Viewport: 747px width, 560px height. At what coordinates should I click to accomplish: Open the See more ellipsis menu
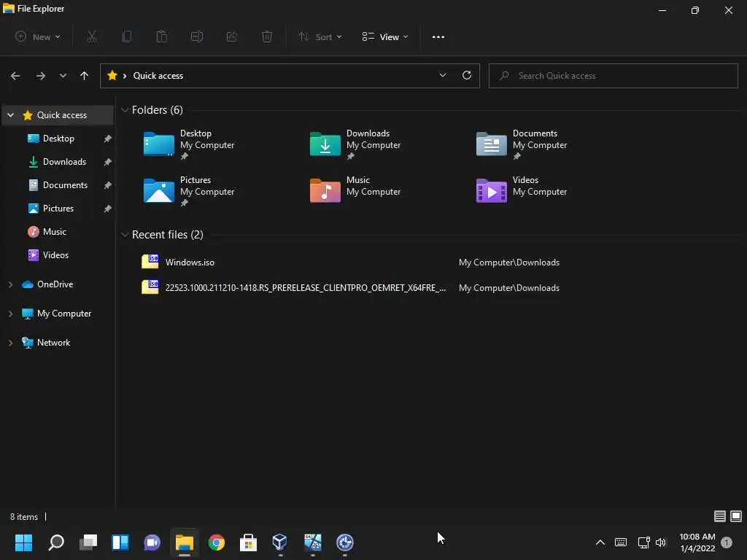pyautogui.click(x=438, y=36)
